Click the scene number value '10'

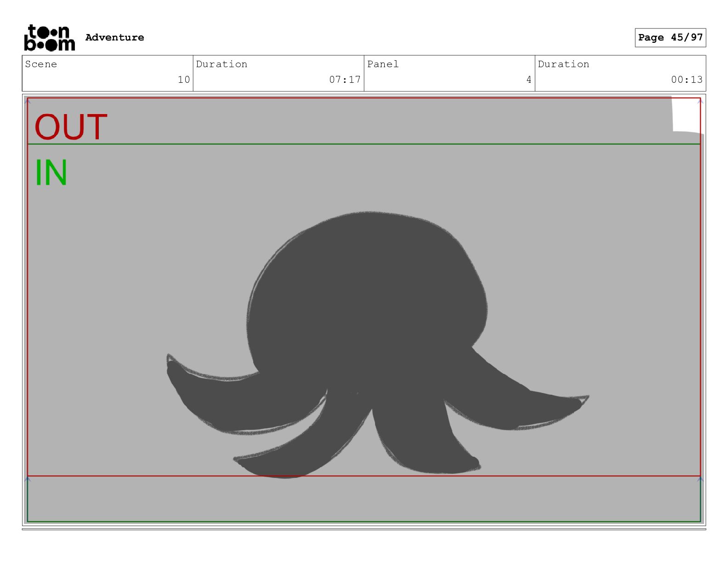click(x=184, y=80)
